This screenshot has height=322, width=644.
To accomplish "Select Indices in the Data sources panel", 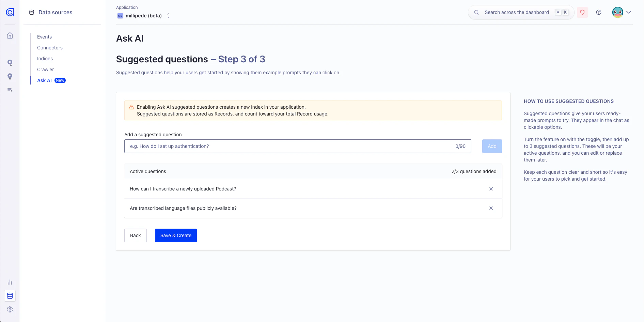I will 45,59.
